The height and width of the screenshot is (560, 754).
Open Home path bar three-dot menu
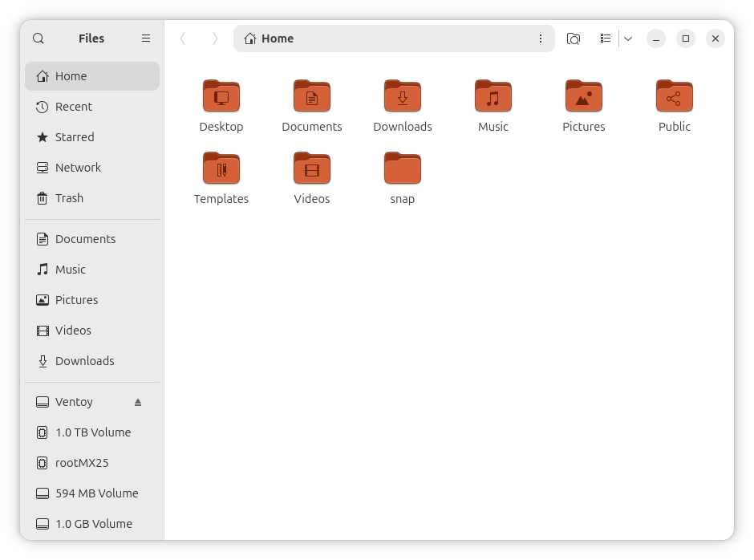[x=541, y=39]
